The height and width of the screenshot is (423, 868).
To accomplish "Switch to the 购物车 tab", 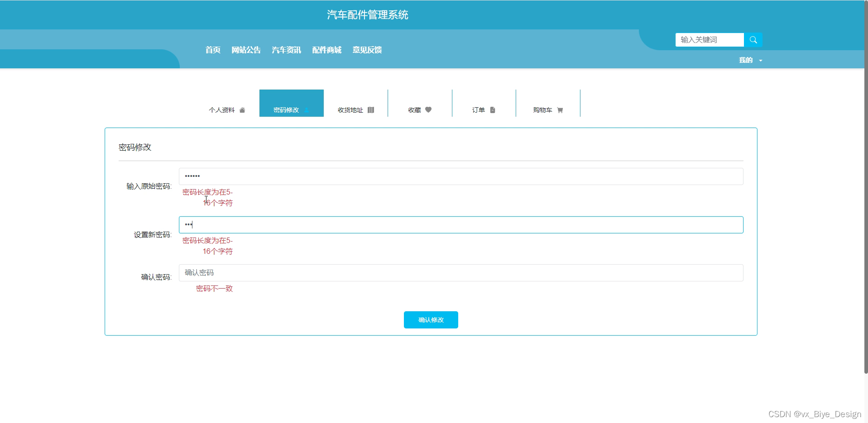I will 548,103.
